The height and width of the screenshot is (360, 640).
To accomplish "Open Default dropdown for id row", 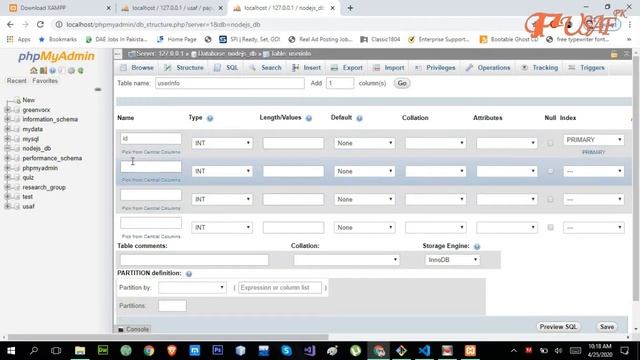I will (364, 143).
